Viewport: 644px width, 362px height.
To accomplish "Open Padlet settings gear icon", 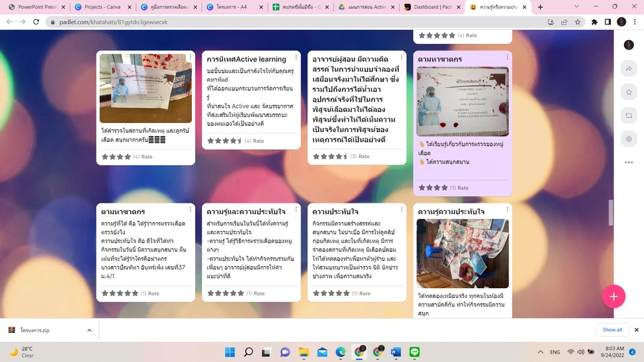I will coord(629,139).
